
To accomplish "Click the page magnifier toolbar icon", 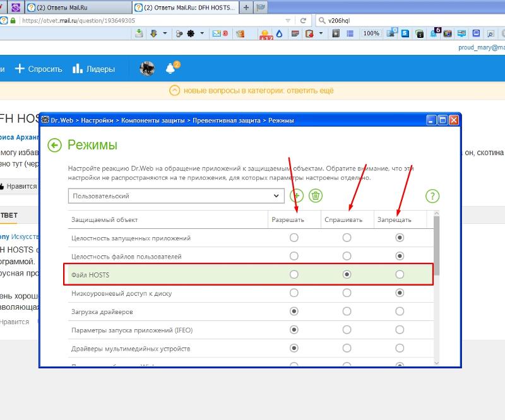I will coord(490,33).
